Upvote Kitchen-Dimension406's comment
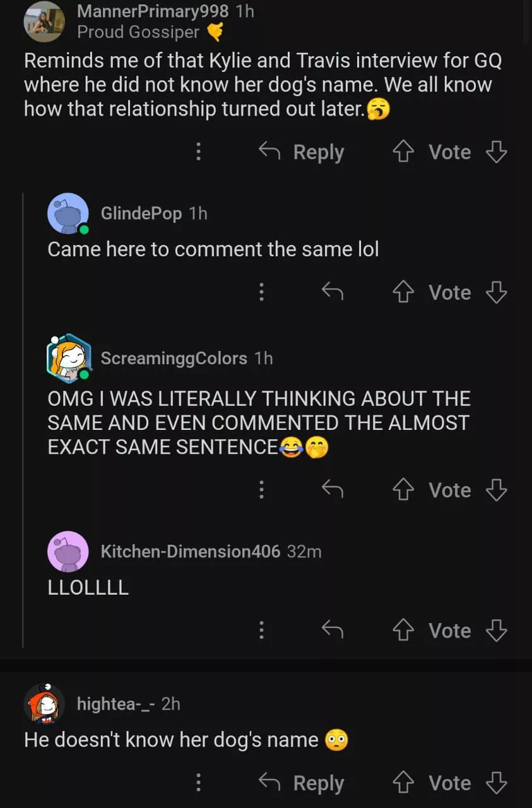The image size is (532, 808). (x=402, y=631)
